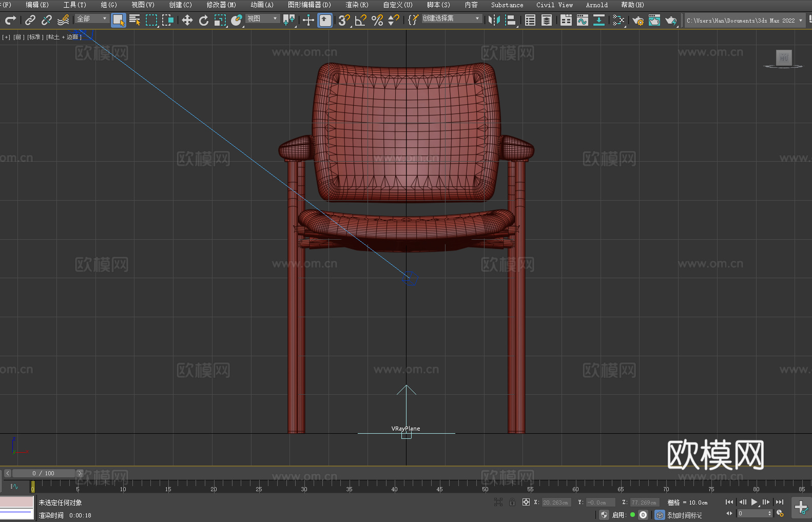812x522 pixels.
Task: Toggle Layer Explorer icon
Action: tap(547, 20)
